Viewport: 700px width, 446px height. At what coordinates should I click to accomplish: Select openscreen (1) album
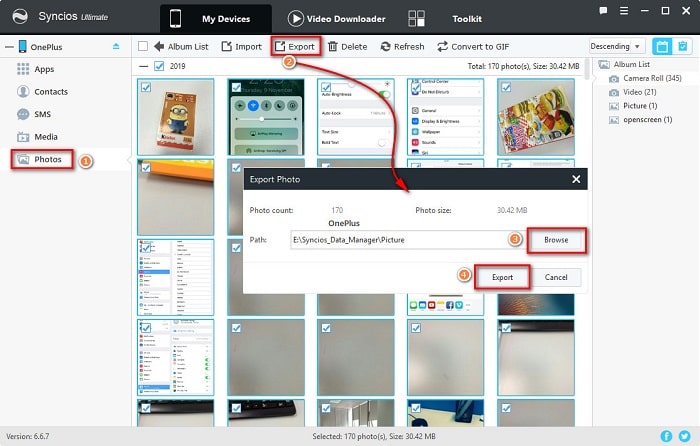[647, 120]
